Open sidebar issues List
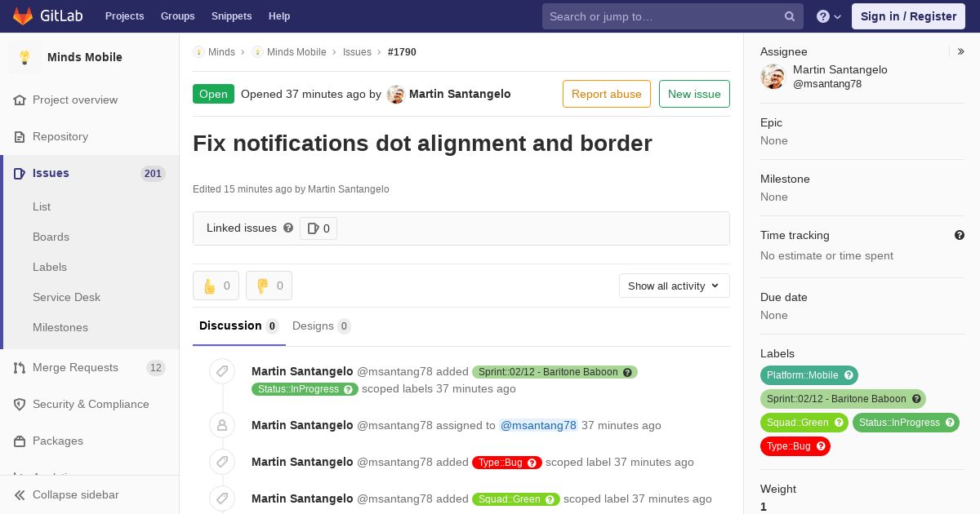Viewport: 980px width, 514px height. click(x=42, y=206)
